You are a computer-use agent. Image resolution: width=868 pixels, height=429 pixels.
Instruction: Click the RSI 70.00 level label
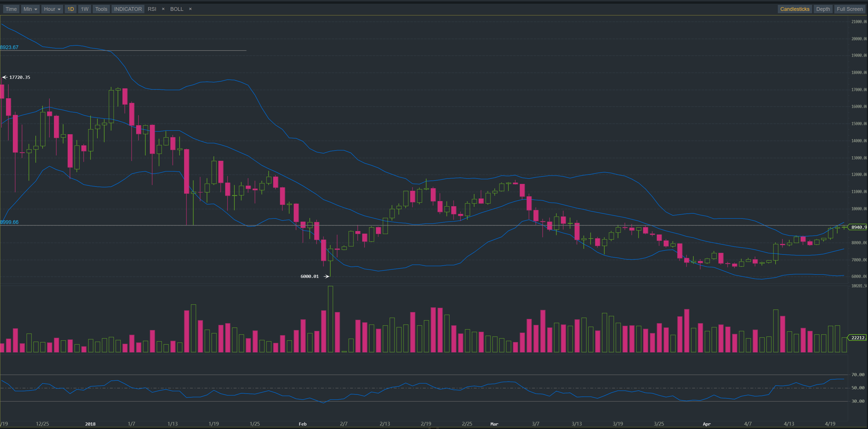tap(858, 374)
